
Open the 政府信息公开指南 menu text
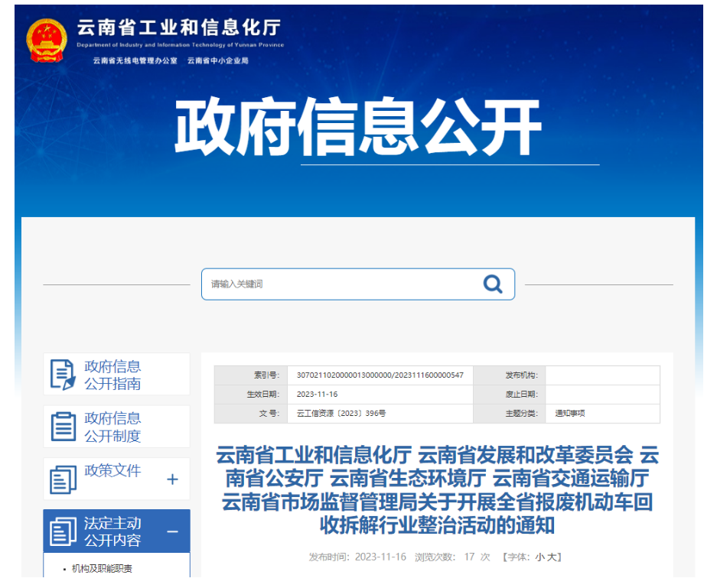[112, 375]
